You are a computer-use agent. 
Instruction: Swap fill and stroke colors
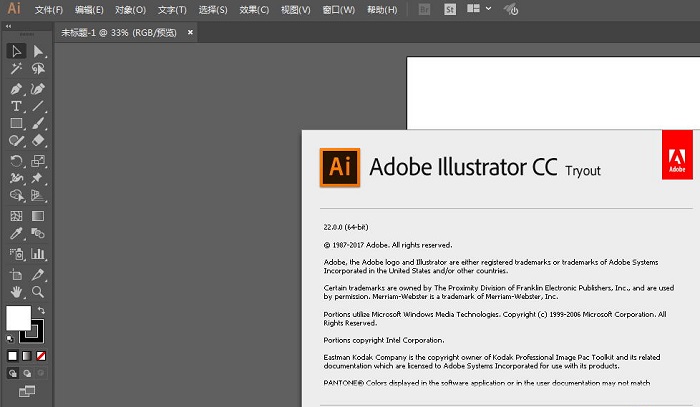(x=41, y=310)
